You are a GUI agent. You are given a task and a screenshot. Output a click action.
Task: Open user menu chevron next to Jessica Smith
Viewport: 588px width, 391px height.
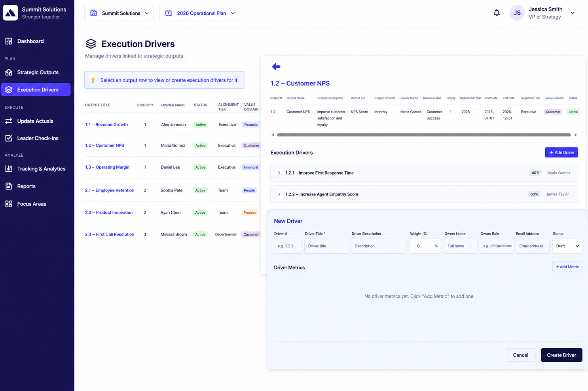[x=573, y=13]
